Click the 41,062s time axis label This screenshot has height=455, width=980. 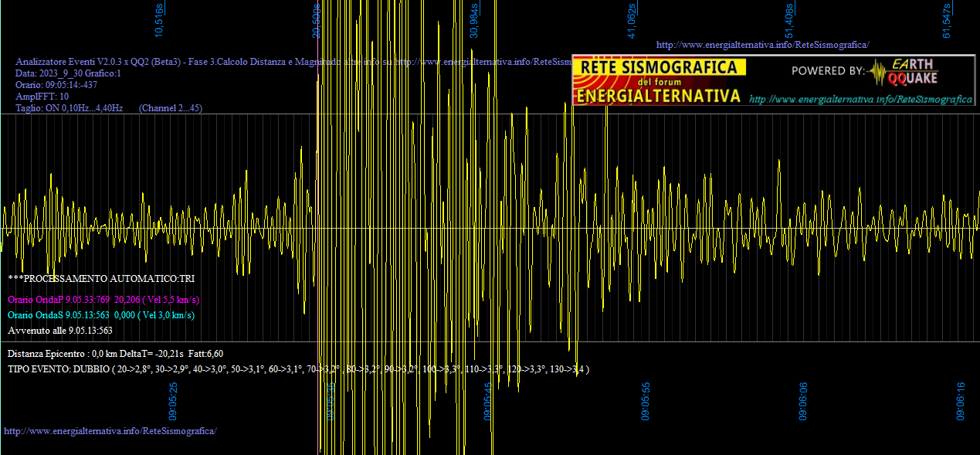[632, 20]
